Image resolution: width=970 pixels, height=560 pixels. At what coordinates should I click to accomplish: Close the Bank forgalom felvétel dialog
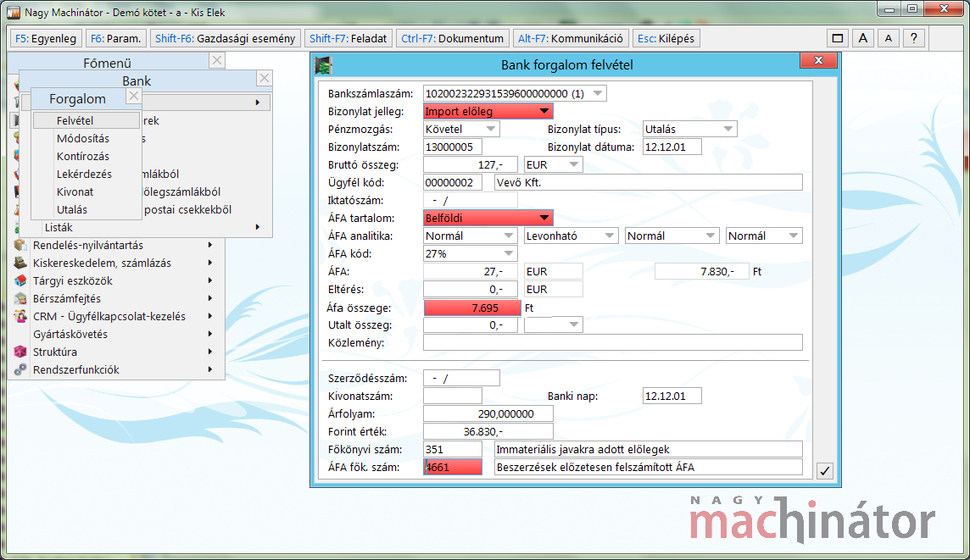(818, 60)
